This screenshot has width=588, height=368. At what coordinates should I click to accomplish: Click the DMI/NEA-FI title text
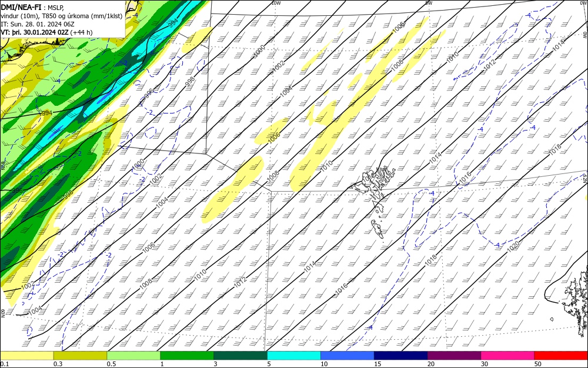pos(21,6)
